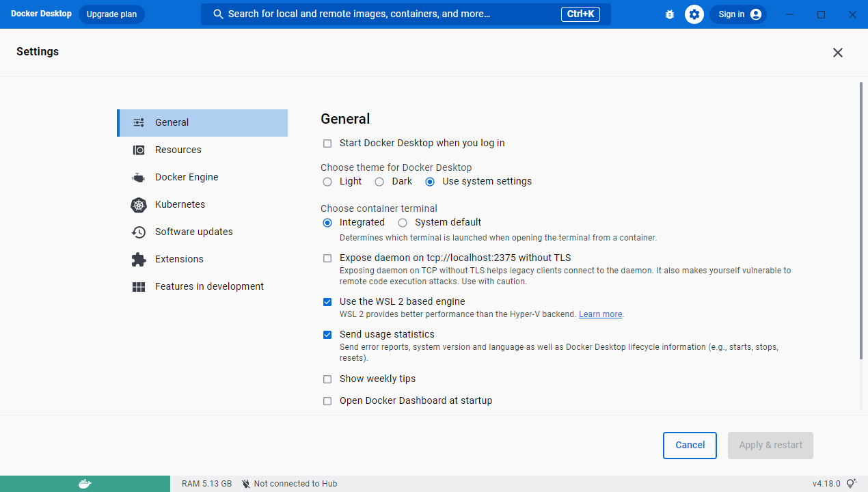Click inside the search bar at the top
868x492 pixels.
coord(403,14)
